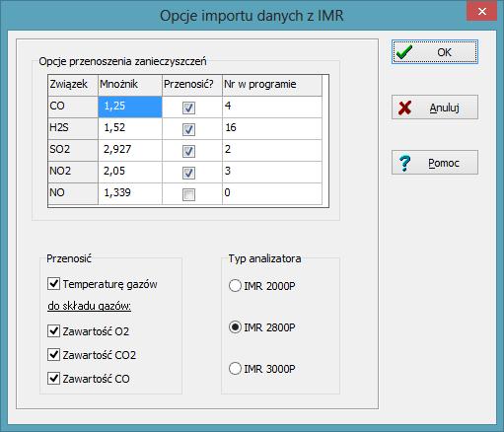Click program number cell 16 for H2S

[x=272, y=128]
